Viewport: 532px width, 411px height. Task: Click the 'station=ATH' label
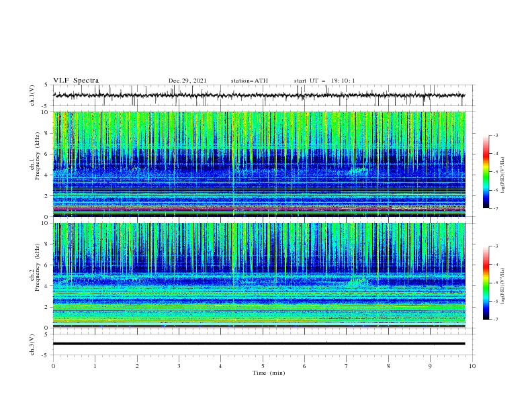coord(249,81)
